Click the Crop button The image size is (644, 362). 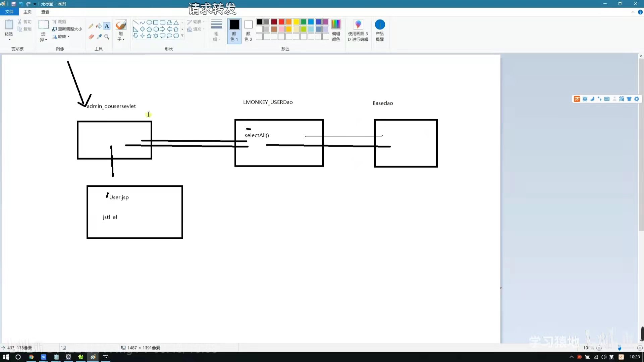[59, 22]
